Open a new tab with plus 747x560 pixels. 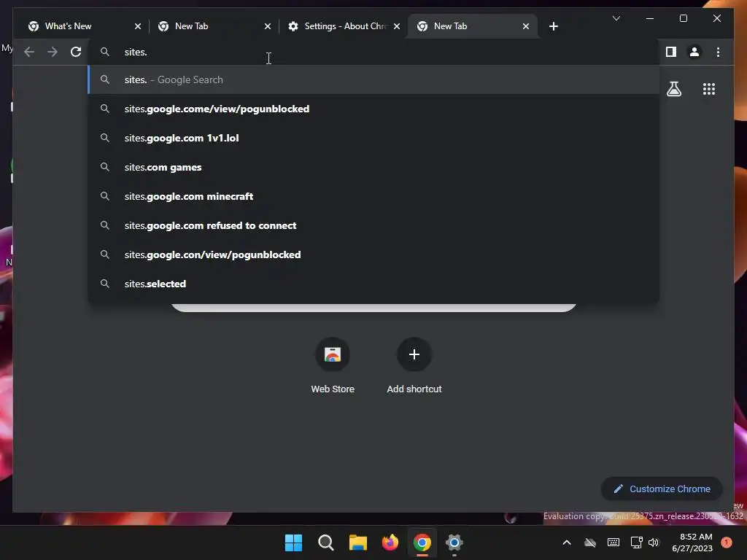pos(553,26)
